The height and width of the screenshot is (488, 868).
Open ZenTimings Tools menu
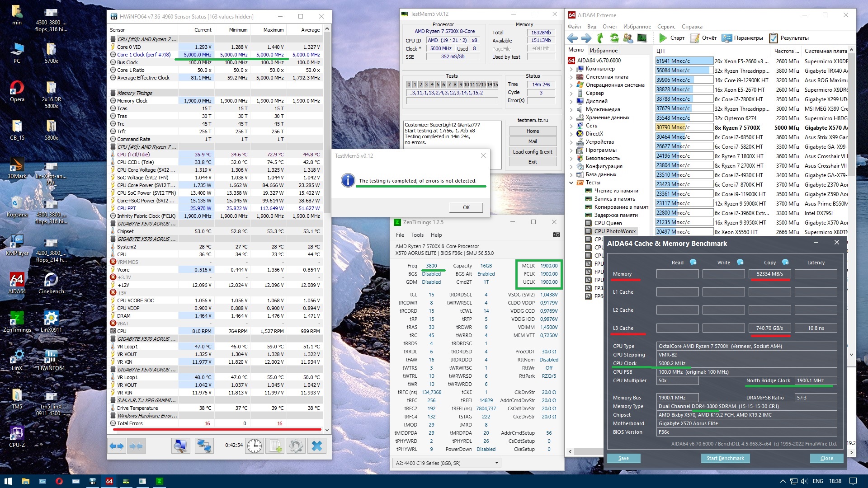pyautogui.click(x=417, y=235)
